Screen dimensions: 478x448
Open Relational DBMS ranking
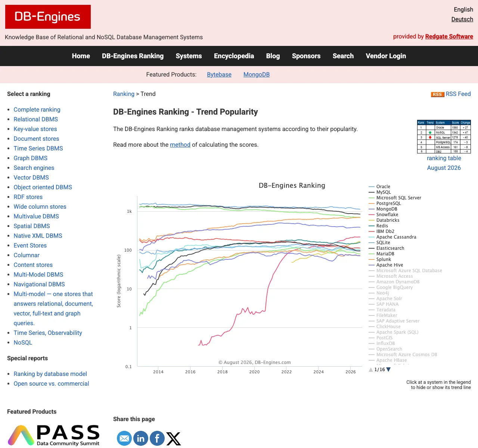coord(36,119)
